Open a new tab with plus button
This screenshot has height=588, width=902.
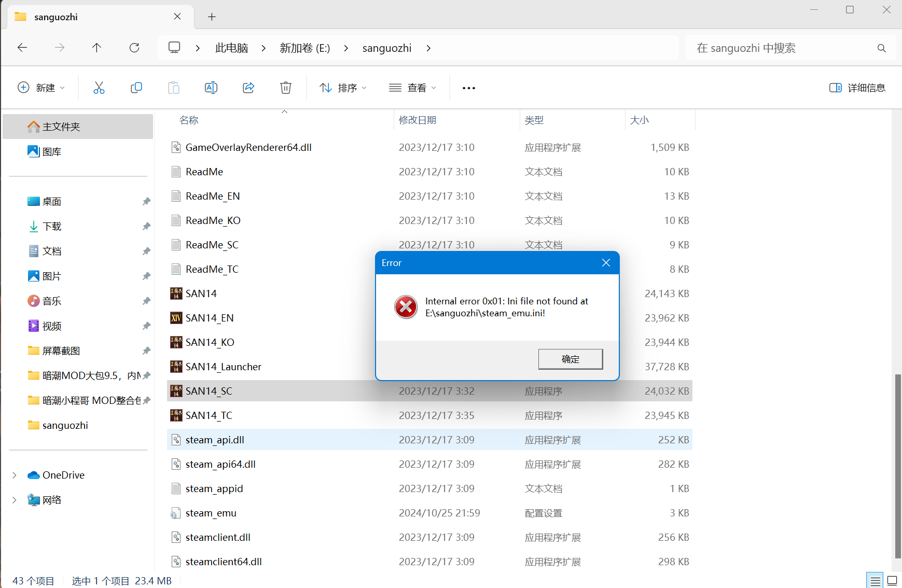click(212, 17)
